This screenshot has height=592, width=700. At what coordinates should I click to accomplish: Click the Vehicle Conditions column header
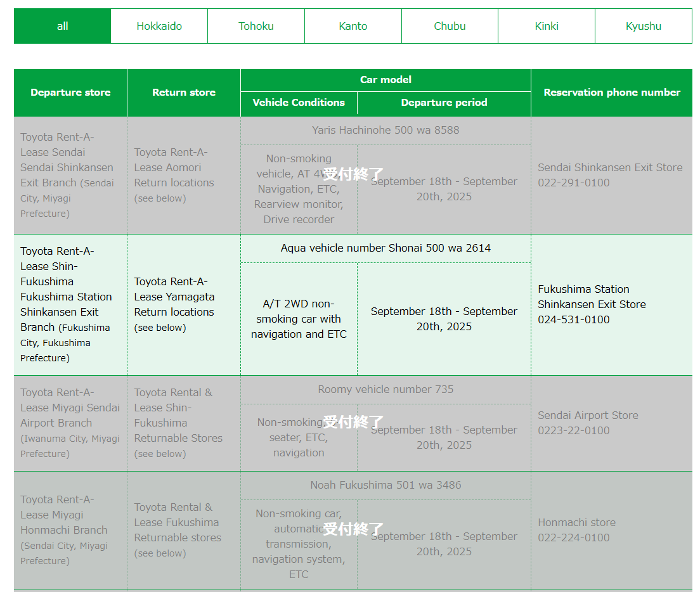pyautogui.click(x=299, y=103)
